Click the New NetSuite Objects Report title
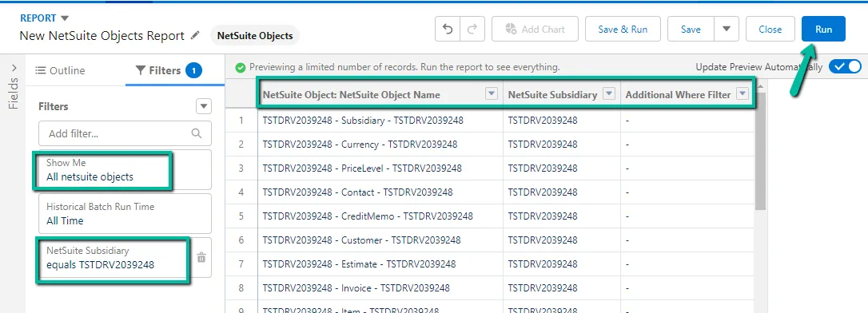 coord(102,35)
